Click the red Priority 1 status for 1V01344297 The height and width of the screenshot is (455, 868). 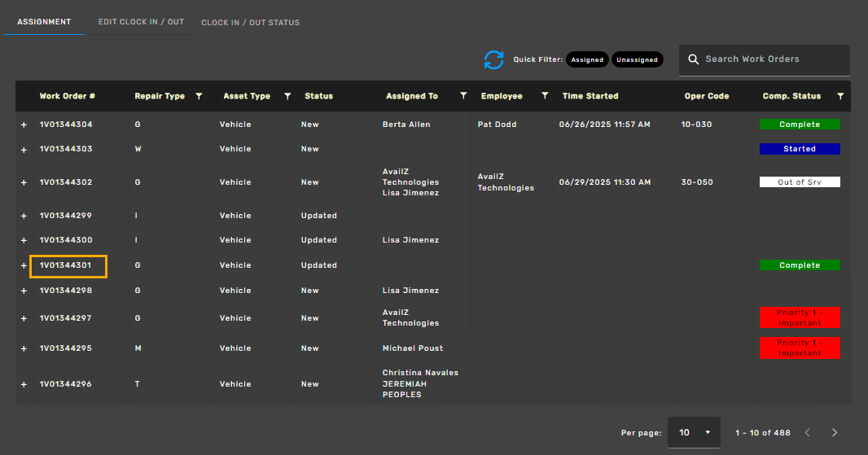coord(799,317)
